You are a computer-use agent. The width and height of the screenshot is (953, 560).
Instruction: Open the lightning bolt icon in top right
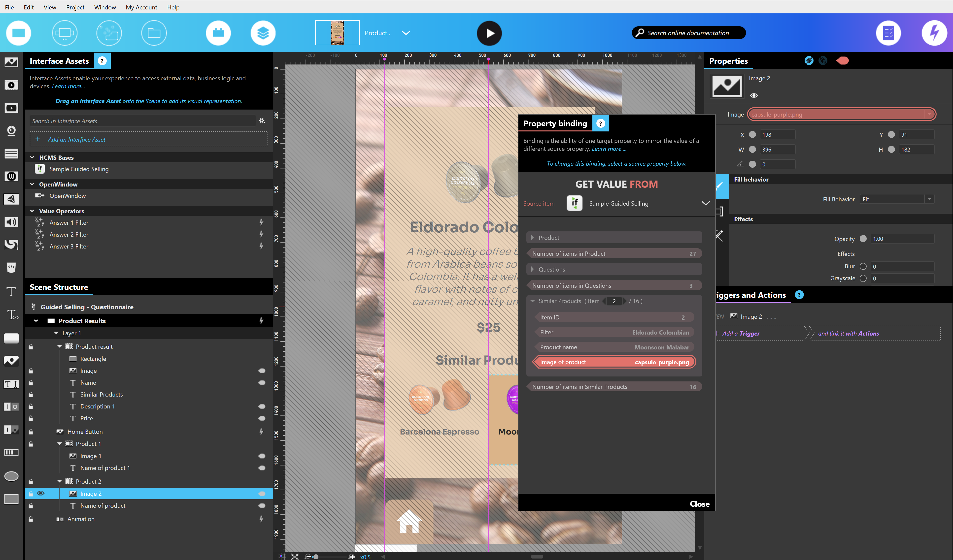[934, 33]
